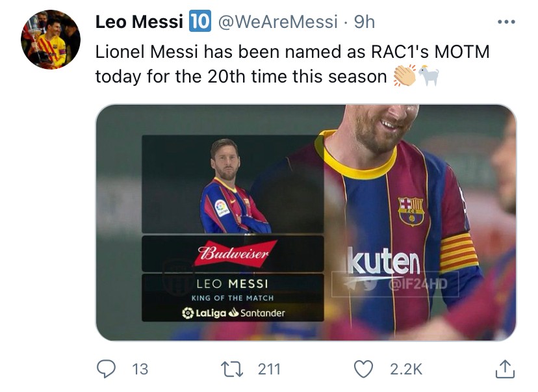538x392 pixels.
Task: Click the reply speech bubble icon
Action: click(105, 369)
